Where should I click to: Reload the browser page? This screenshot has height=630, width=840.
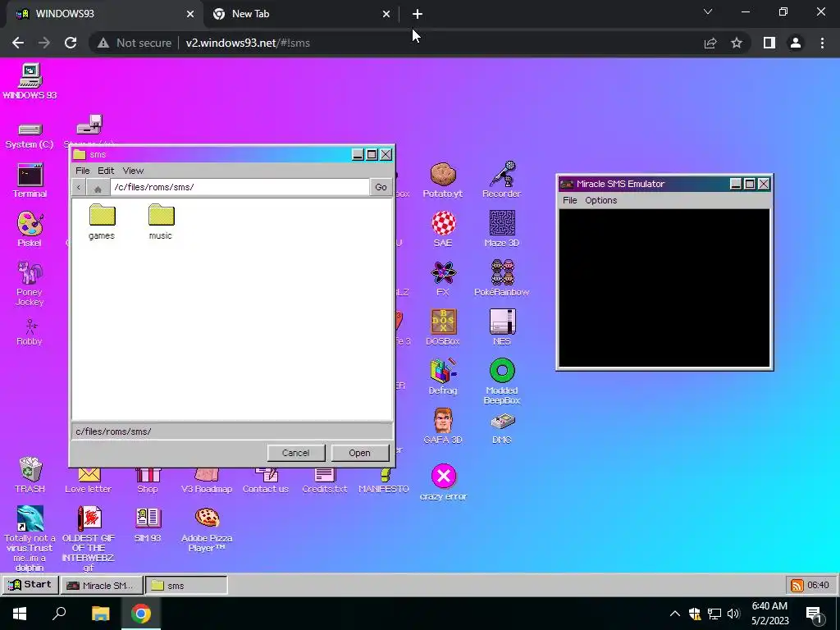[x=71, y=43]
